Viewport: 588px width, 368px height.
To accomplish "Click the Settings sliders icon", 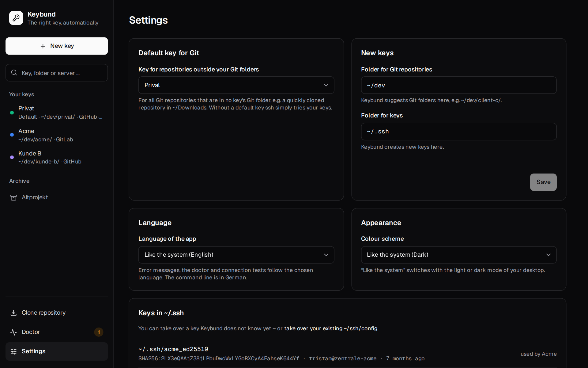I will pyautogui.click(x=13, y=351).
